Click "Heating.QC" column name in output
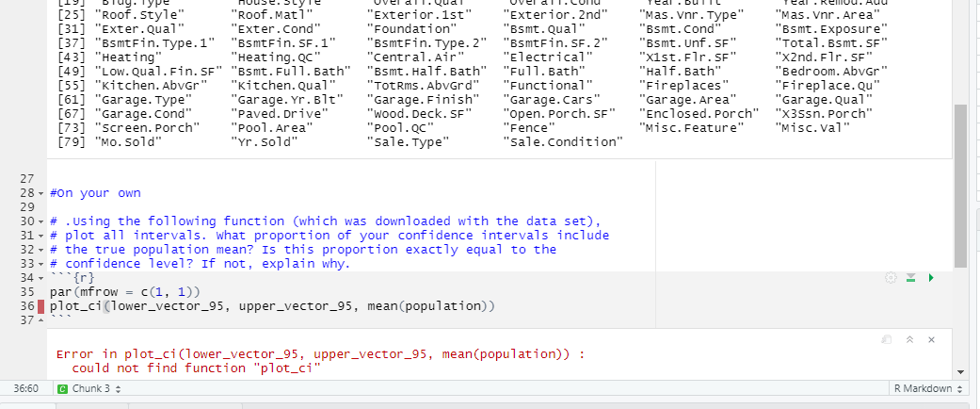Viewport: 980px width, 409px height. [x=275, y=57]
